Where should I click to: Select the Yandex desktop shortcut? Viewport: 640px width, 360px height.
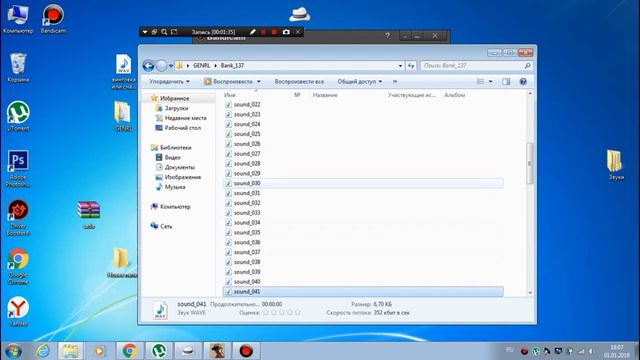click(x=18, y=311)
